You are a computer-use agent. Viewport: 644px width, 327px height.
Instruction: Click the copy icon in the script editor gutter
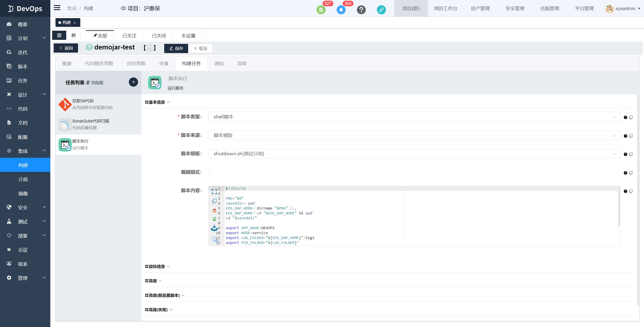(214, 201)
